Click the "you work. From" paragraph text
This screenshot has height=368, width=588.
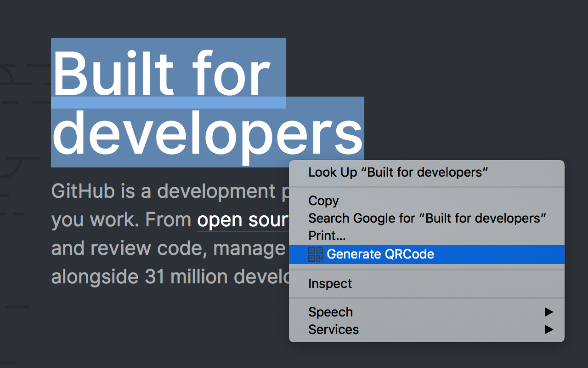point(121,220)
